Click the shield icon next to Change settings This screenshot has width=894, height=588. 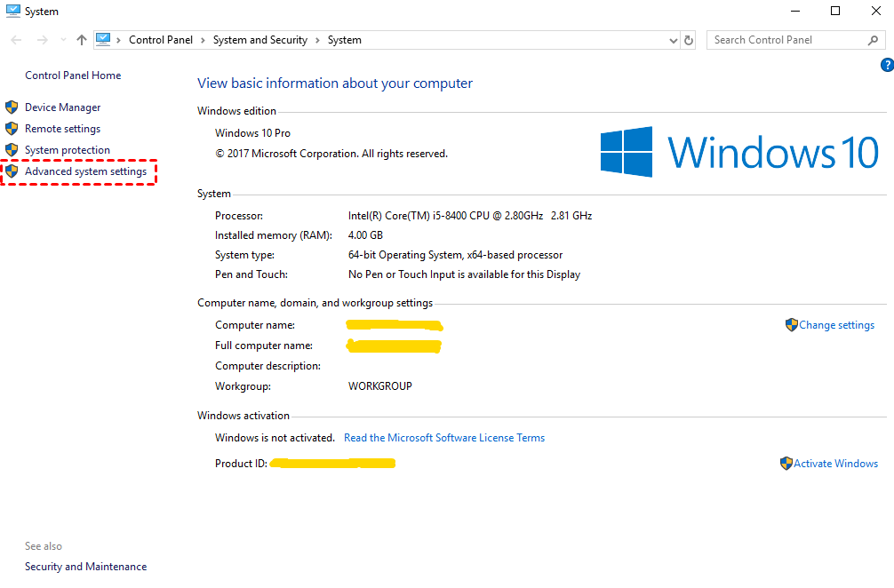(791, 325)
